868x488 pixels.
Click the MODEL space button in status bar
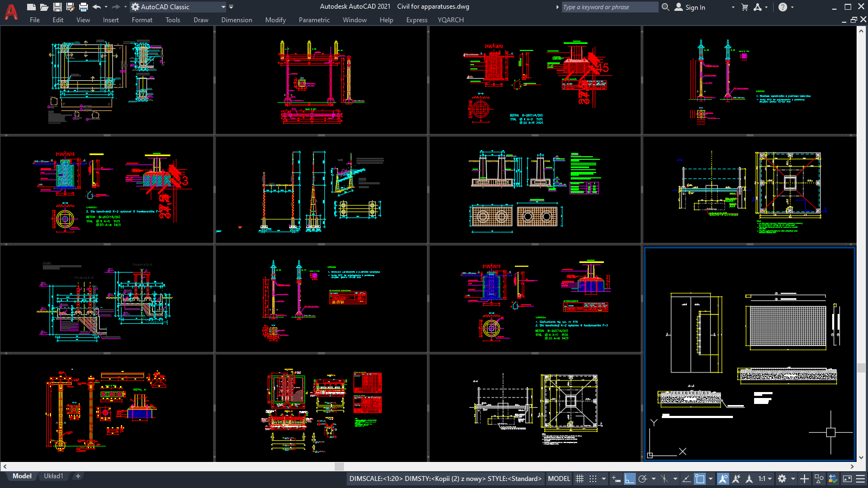point(559,479)
